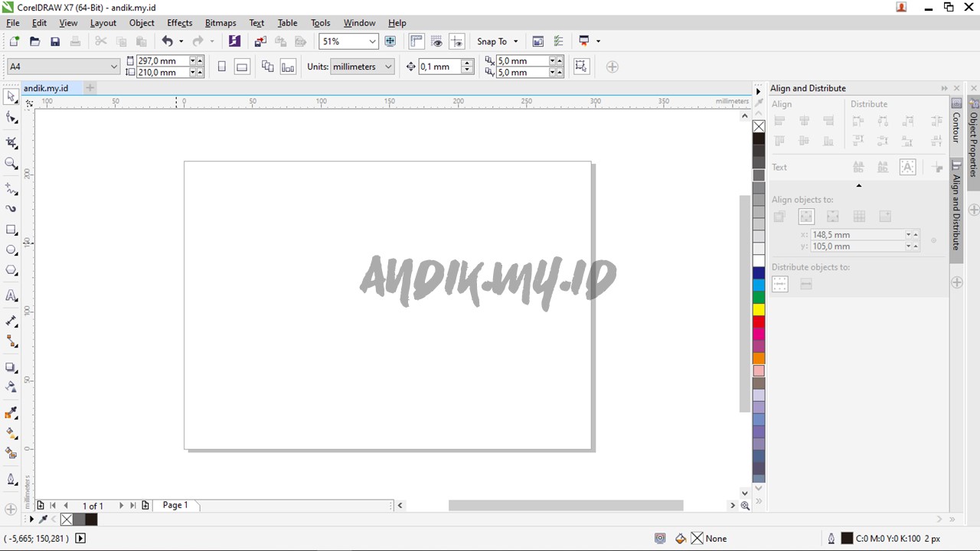This screenshot has height=551, width=980.
Task: Open the Undo history dropdown arrow
Action: click(x=181, y=41)
